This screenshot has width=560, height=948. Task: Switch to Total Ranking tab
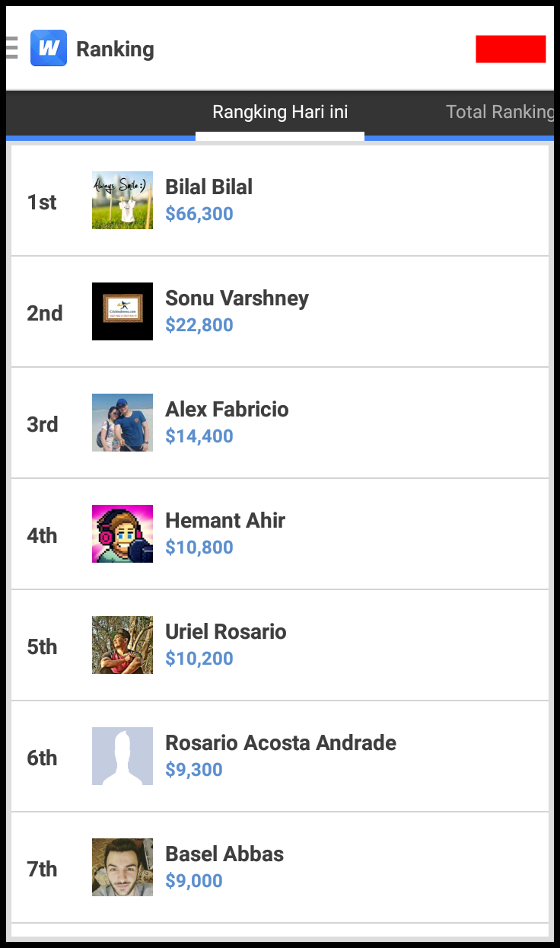[500, 113]
